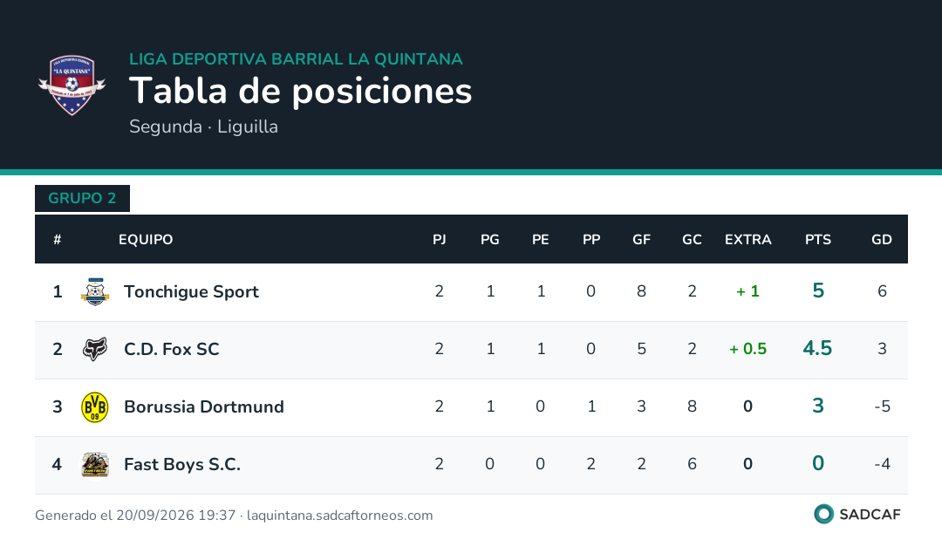Image resolution: width=942 pixels, height=560 pixels.
Task: Click the La Quintana league shield logo
Action: [72, 85]
